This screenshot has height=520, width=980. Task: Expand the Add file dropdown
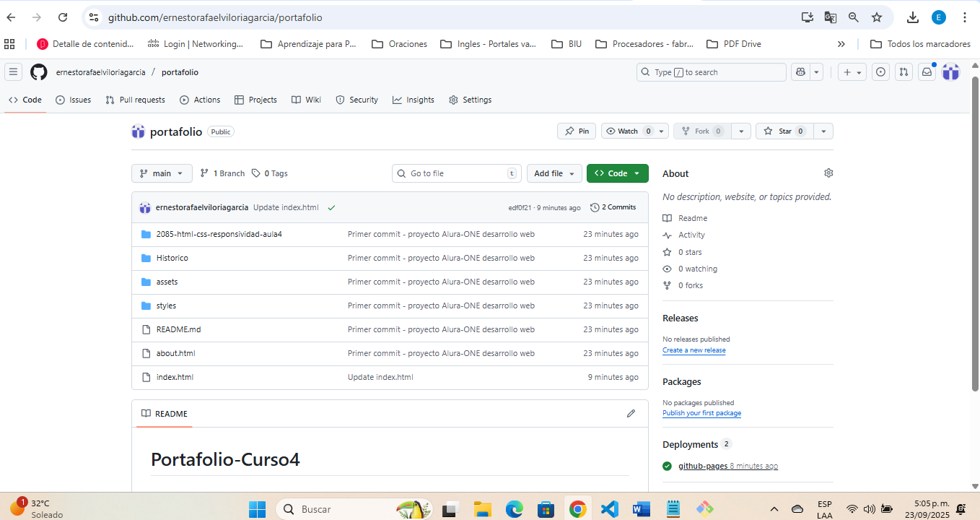[554, 173]
